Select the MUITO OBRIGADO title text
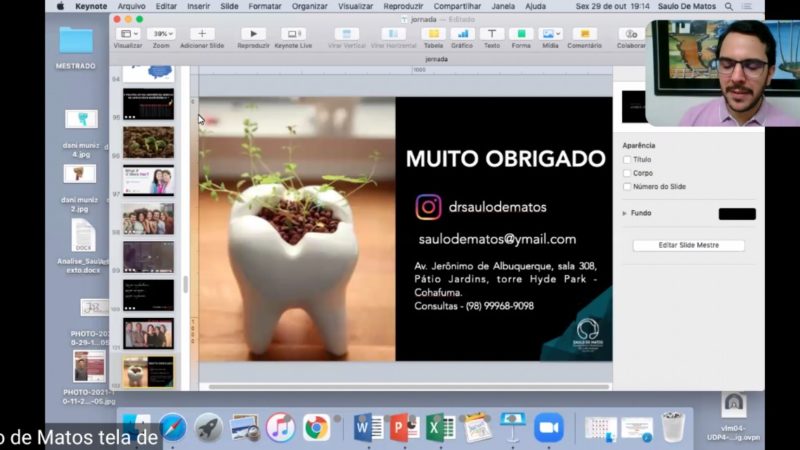 506,159
